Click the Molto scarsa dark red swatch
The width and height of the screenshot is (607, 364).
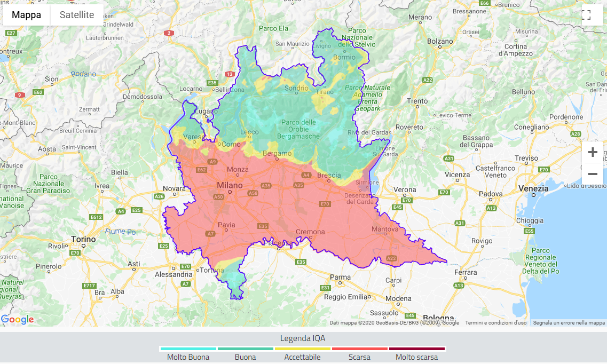pos(416,349)
